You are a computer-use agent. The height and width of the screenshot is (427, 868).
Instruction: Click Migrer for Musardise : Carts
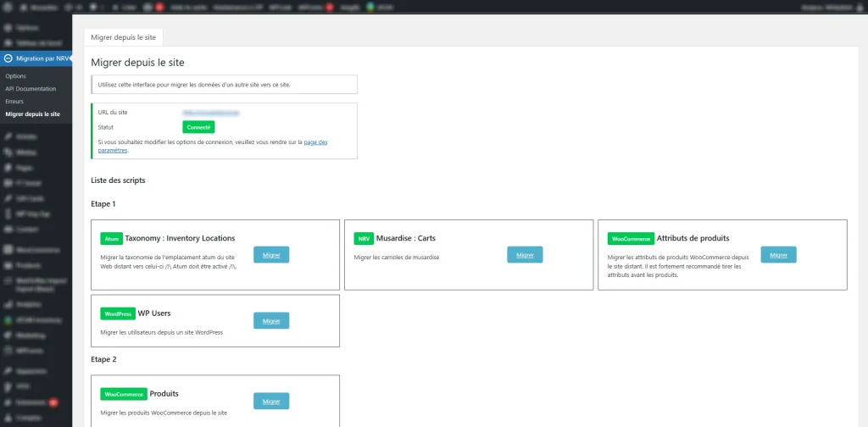[525, 255]
